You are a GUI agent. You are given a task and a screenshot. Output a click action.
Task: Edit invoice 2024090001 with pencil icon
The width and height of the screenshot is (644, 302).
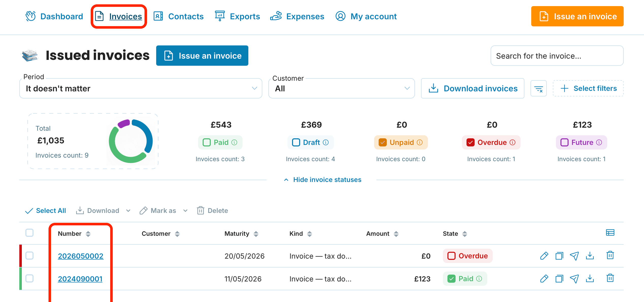[x=544, y=279]
